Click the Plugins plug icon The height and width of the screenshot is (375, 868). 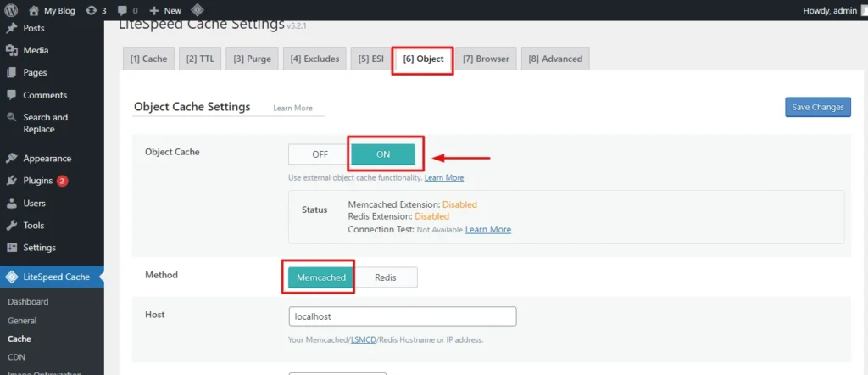coord(12,181)
